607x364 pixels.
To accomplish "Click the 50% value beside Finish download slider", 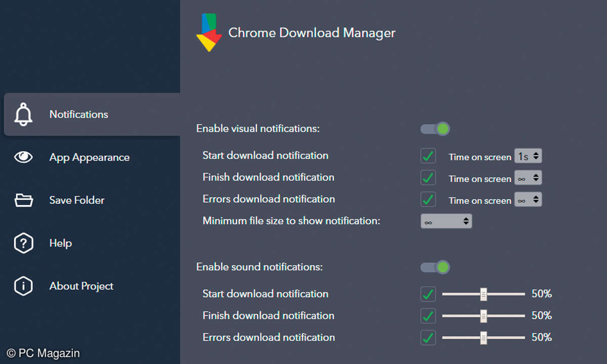I will pyautogui.click(x=542, y=315).
